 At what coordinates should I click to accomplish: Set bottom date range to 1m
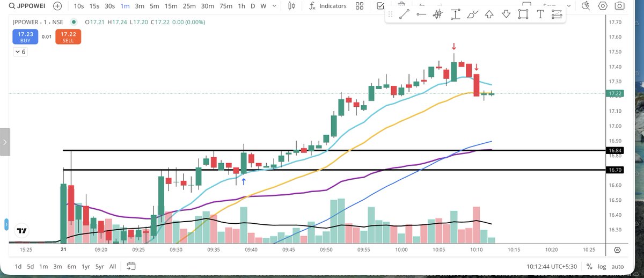click(44, 266)
